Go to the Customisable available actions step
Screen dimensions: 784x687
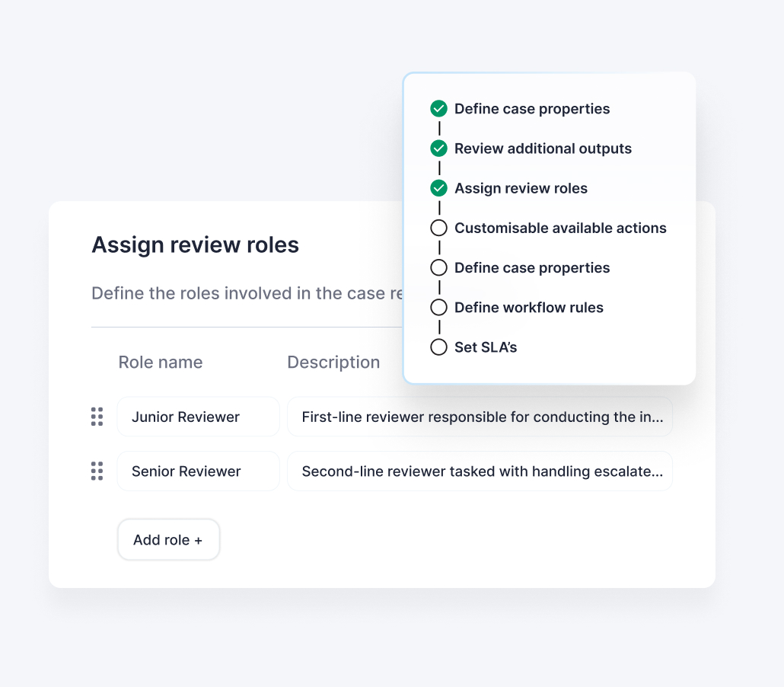[x=560, y=228]
